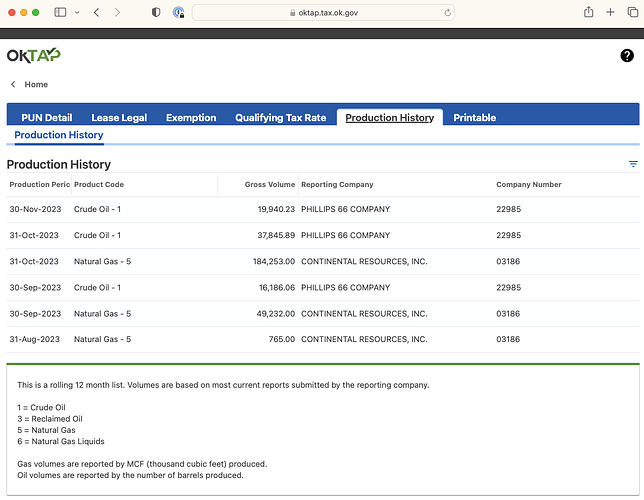644x500 pixels.
Task: Open the Exemption tab
Action: [191, 118]
